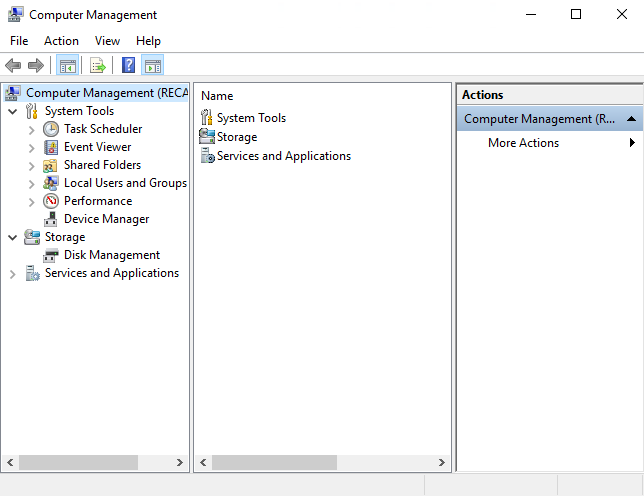Select Storage text in center list

237,137
